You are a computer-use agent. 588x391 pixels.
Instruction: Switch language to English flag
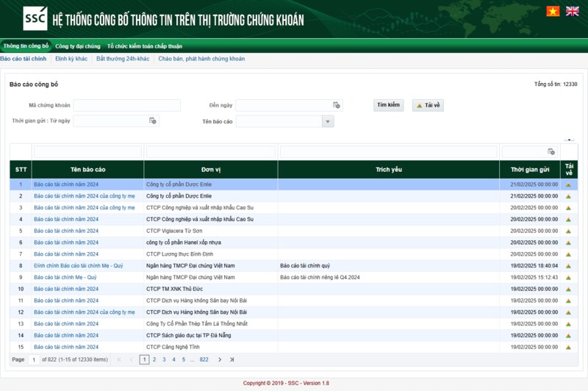pos(573,11)
